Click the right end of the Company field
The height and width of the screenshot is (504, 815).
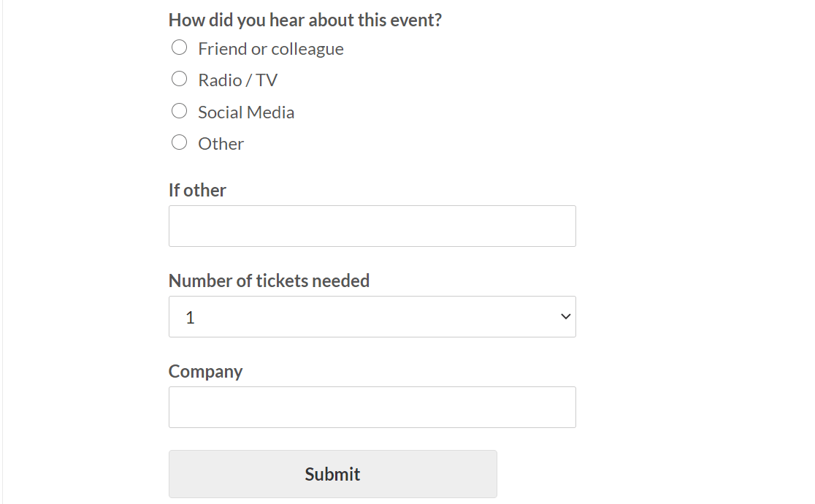[x=562, y=407]
